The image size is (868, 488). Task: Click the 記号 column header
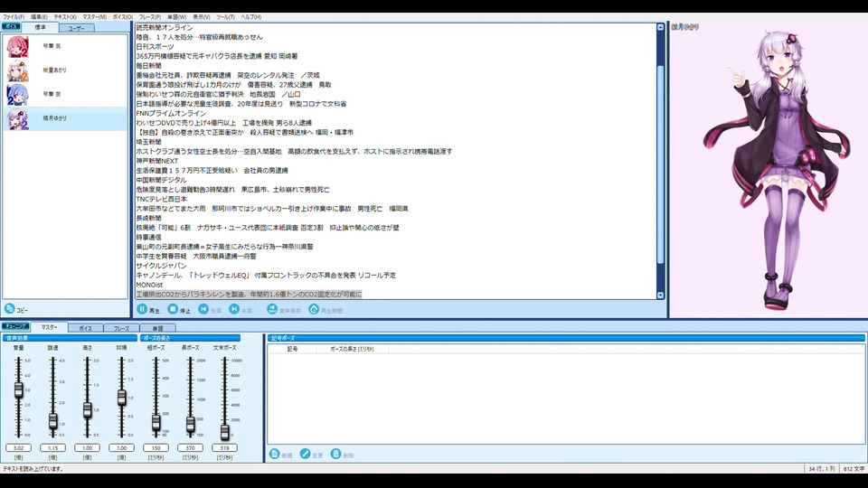coord(292,349)
